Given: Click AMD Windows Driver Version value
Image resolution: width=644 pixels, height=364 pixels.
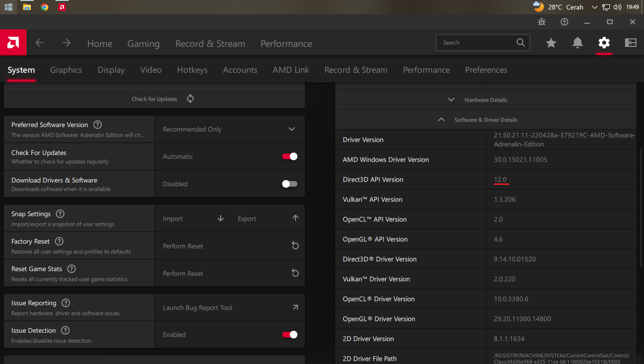Looking at the screenshot, I should point(520,160).
